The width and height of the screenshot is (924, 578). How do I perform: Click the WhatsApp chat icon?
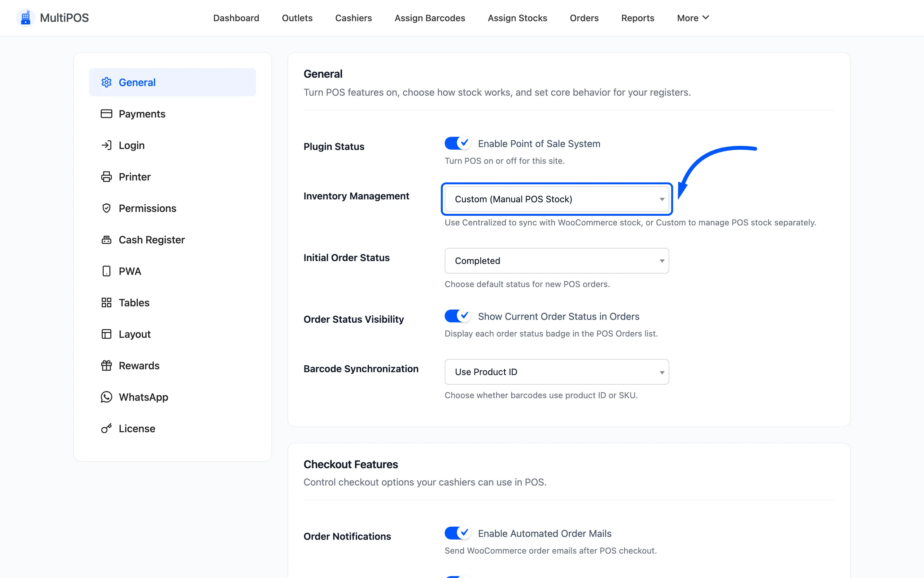coord(106,397)
